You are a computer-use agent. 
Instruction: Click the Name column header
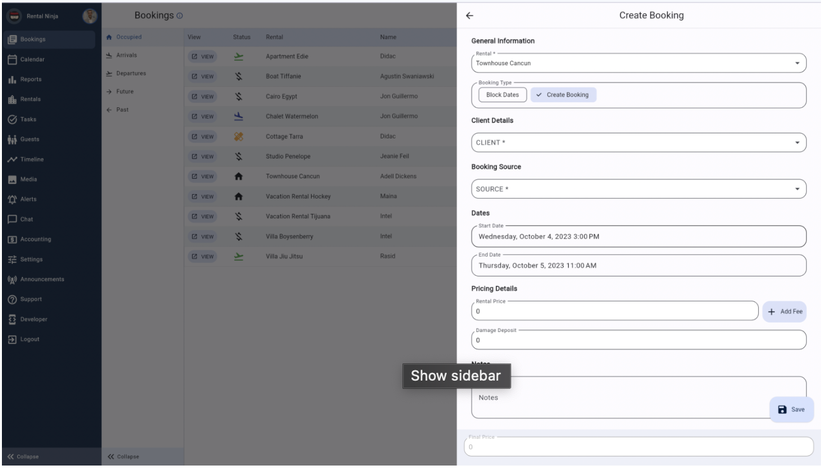pos(388,37)
